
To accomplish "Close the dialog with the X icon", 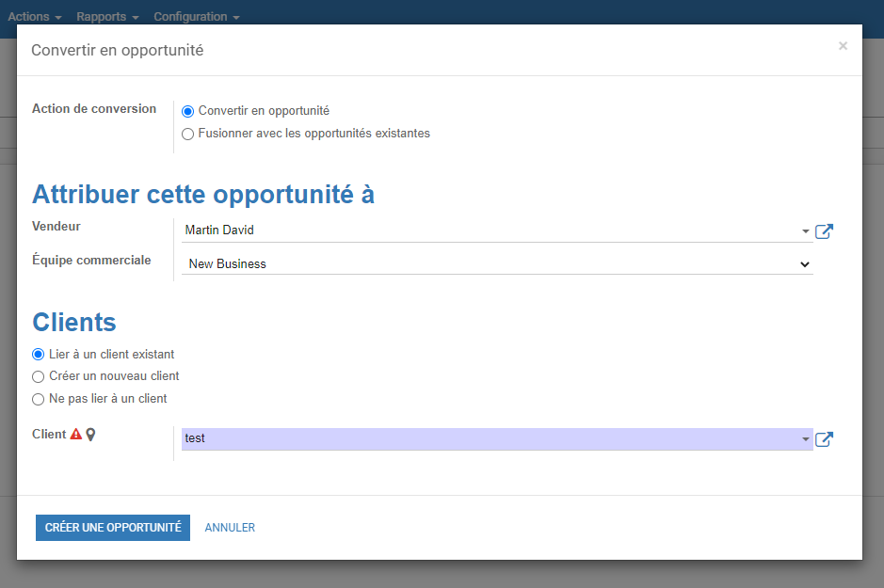I will point(843,45).
